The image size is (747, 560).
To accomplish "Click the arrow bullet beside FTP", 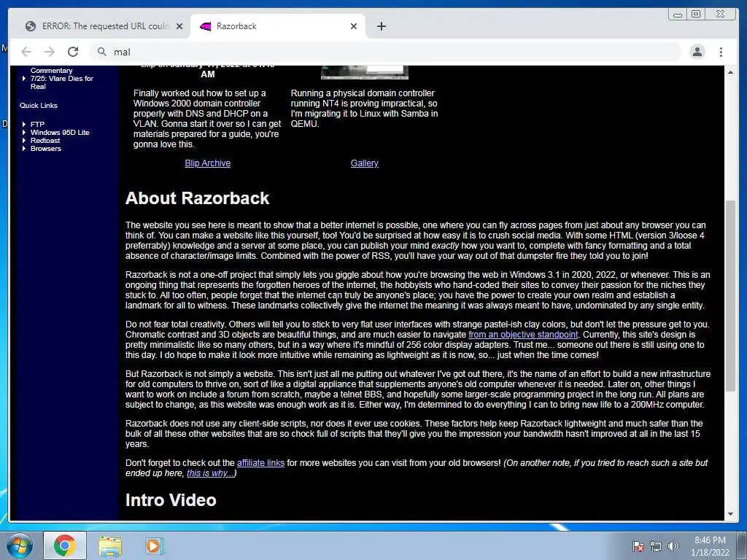I will (x=24, y=124).
